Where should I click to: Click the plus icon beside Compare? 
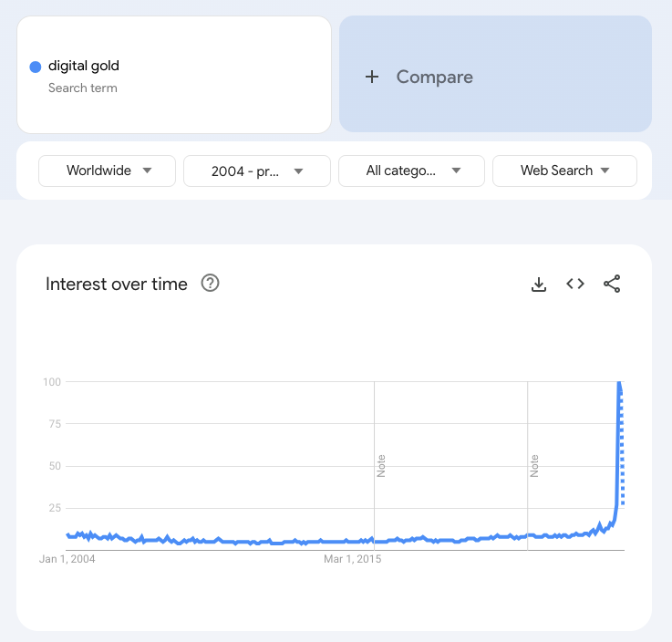[372, 77]
